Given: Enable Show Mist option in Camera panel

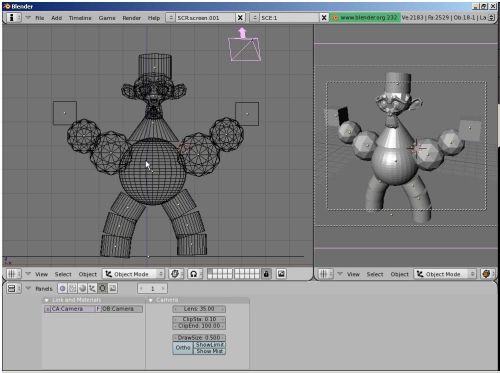Looking at the screenshot, I should click(210, 351).
